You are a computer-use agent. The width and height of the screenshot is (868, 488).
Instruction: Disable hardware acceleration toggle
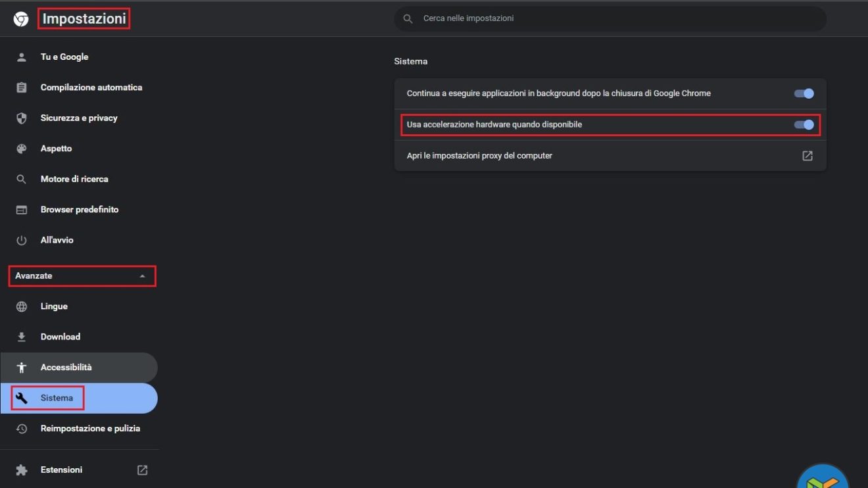tap(804, 124)
